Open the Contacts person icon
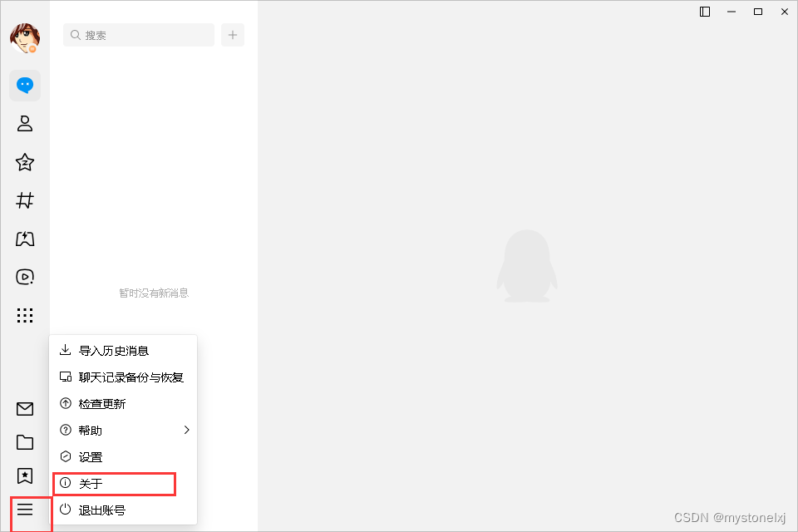 24,124
